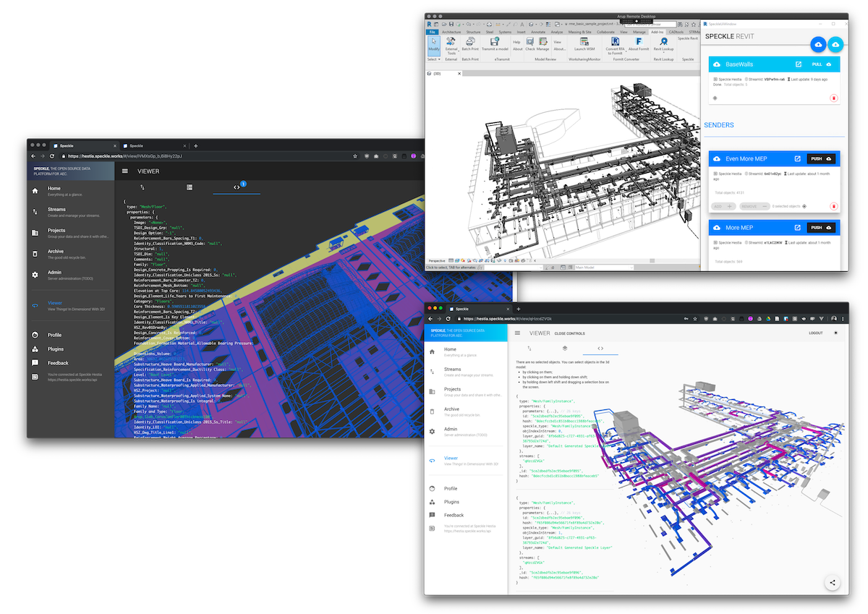868x614 pixels.
Task: Bookmark the page in the dark browser window
Action: (x=354, y=156)
